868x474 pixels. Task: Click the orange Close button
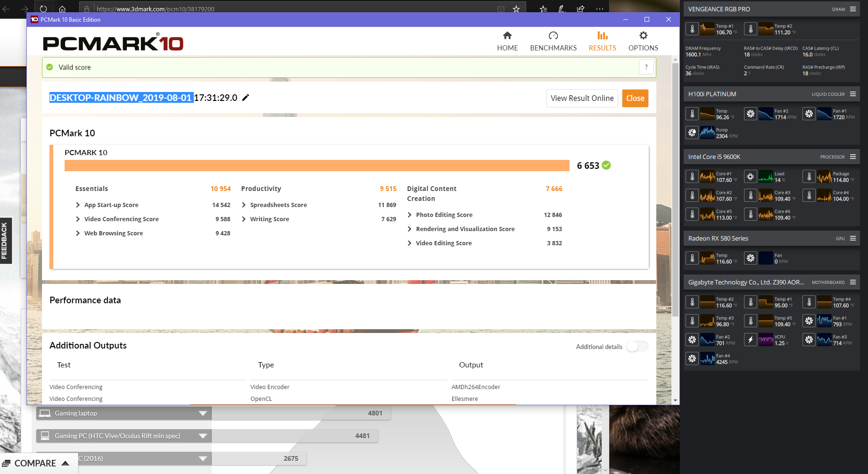(x=635, y=98)
